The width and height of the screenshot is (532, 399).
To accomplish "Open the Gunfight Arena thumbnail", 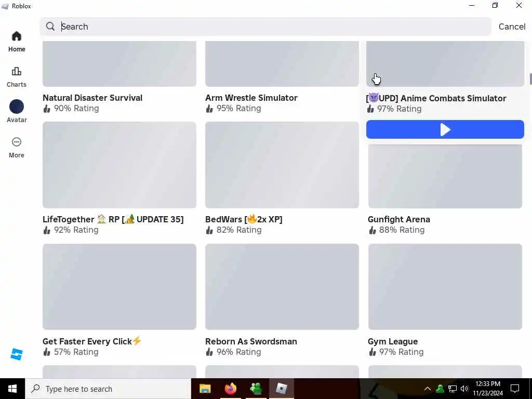I will (x=445, y=177).
